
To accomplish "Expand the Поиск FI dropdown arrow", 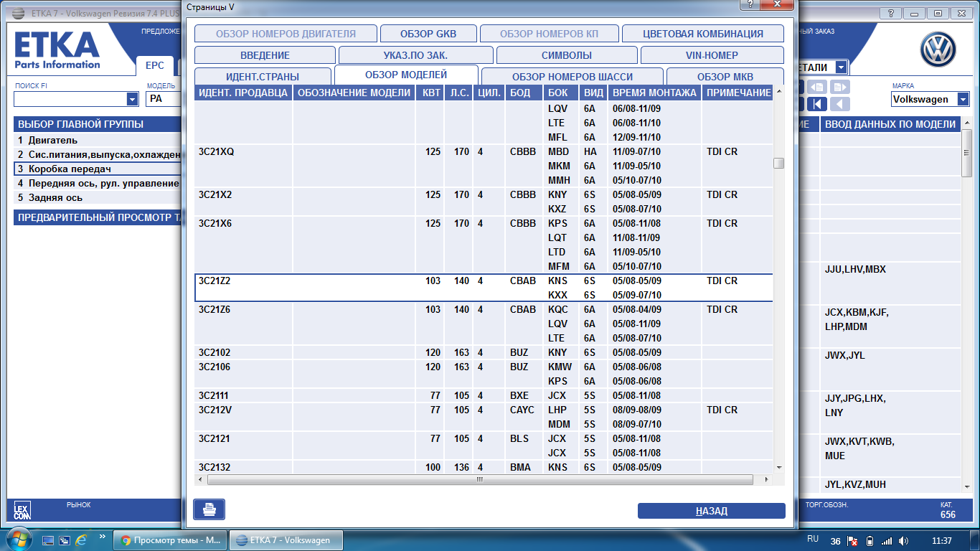I will click(x=132, y=99).
